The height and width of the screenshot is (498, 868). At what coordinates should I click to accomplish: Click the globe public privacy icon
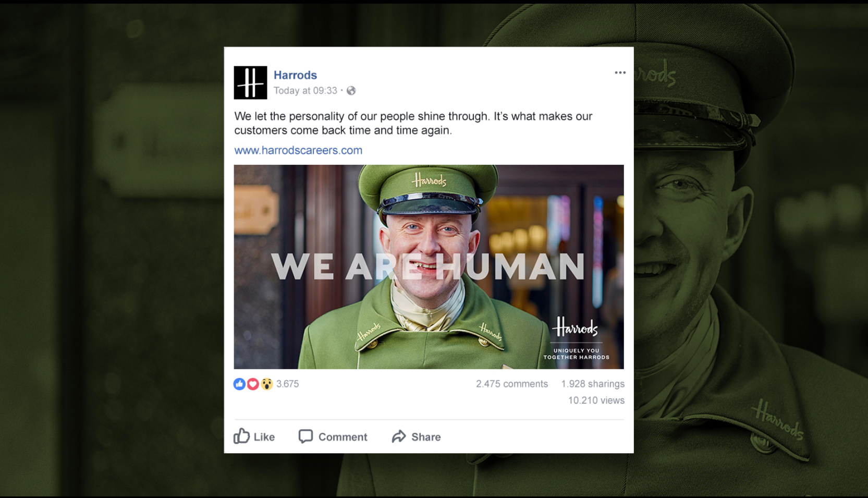[351, 91]
